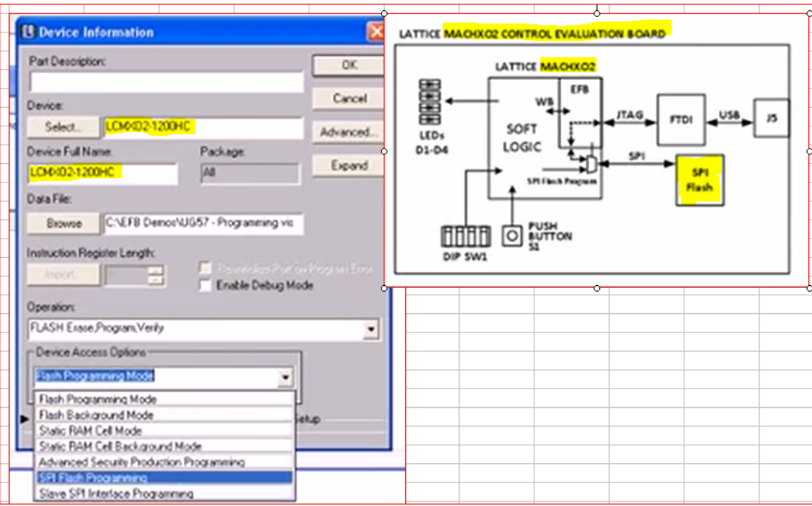Image resolution: width=812 pixels, height=506 pixels.
Task: Click the JTAG label in diagram
Action: (x=630, y=114)
